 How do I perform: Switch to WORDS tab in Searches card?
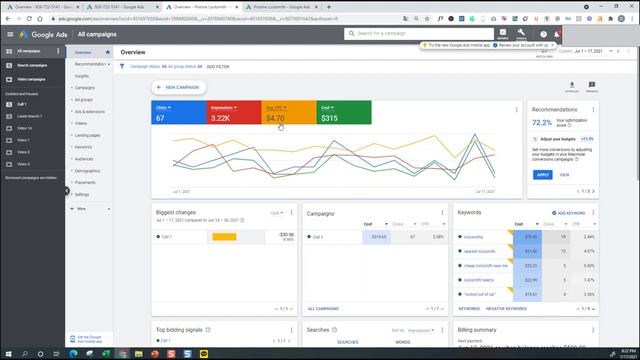click(x=402, y=342)
